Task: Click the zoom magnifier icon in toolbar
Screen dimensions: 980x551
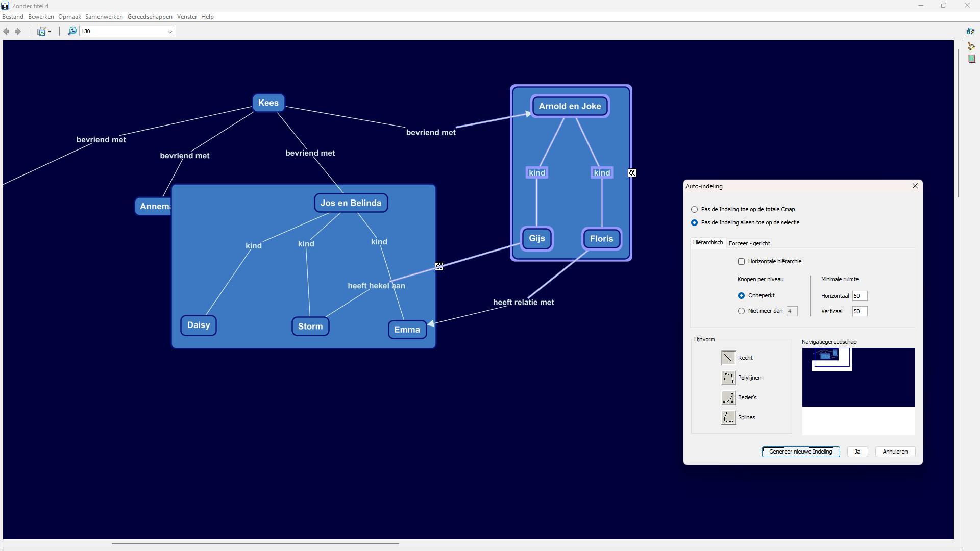Action: click(x=72, y=31)
